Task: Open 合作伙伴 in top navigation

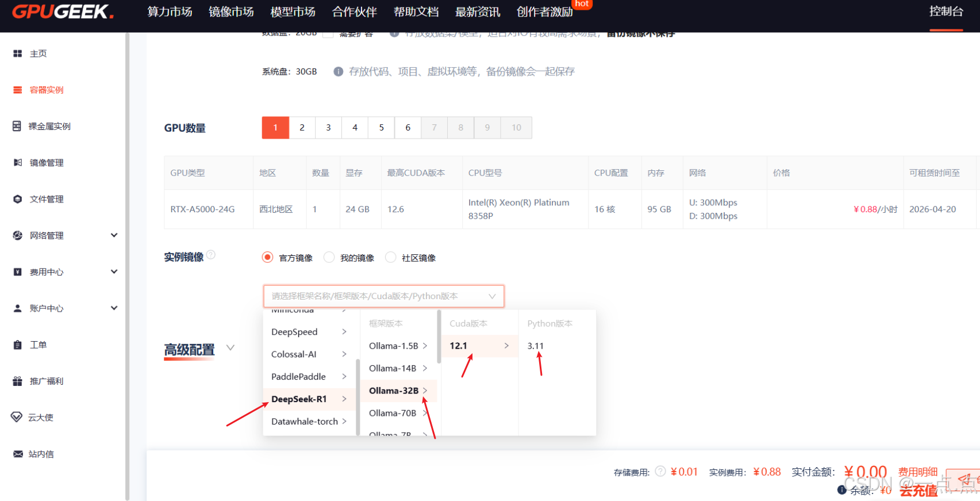Action: [x=354, y=12]
